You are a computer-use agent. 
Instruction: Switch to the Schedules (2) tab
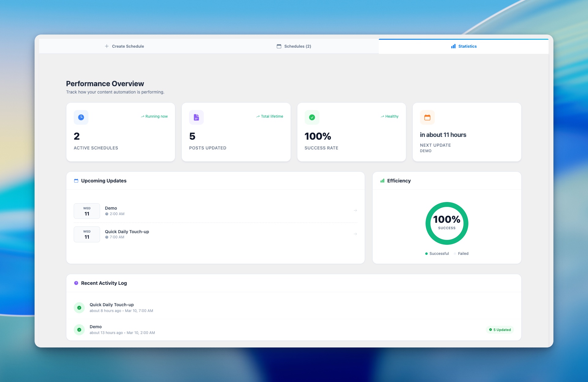(294, 46)
